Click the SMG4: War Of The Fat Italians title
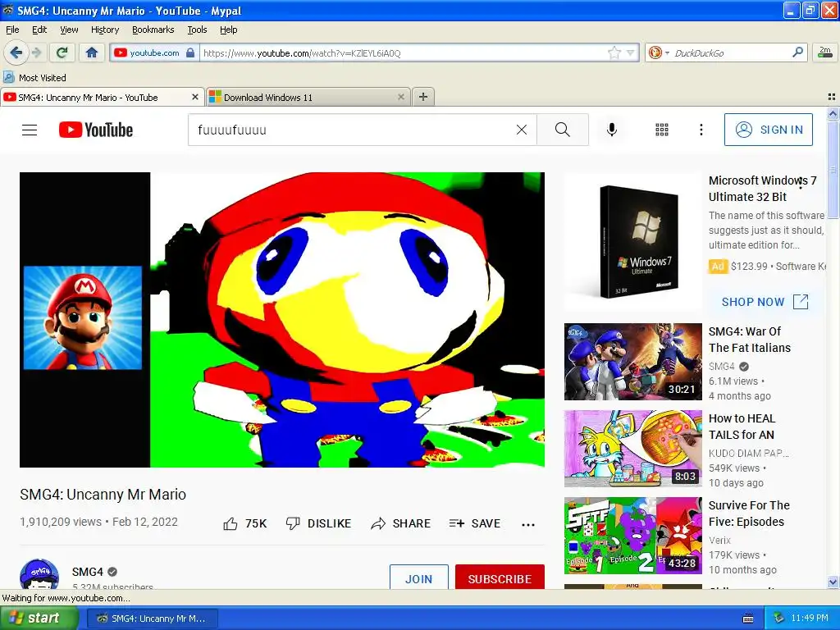 pyautogui.click(x=750, y=340)
